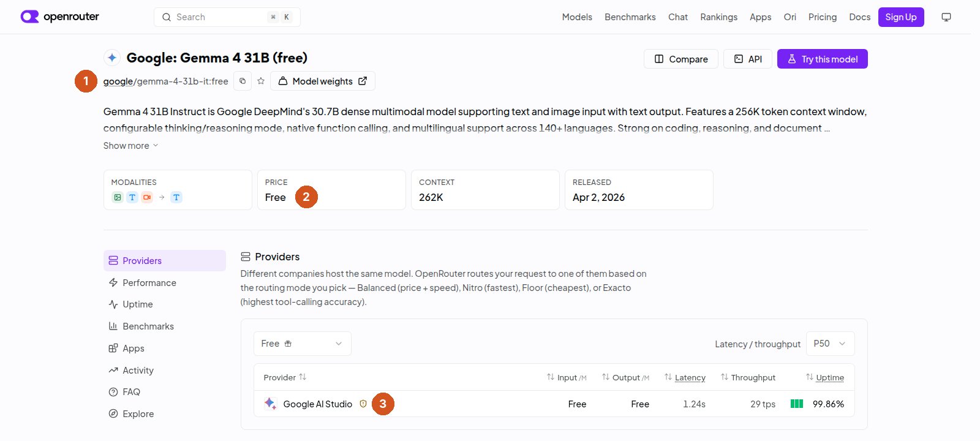Expand description with Show more

(x=130, y=146)
